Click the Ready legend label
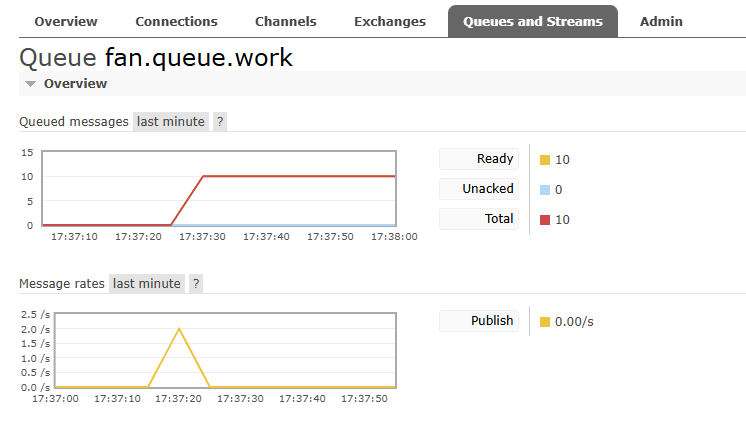Image resolution: width=746 pixels, height=423 pixels. (x=479, y=159)
